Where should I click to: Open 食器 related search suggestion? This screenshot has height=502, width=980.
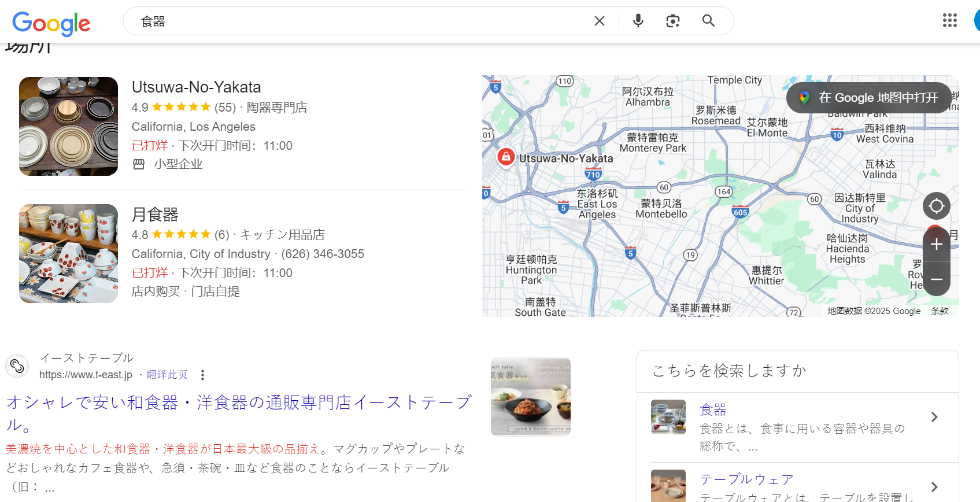[x=713, y=410]
